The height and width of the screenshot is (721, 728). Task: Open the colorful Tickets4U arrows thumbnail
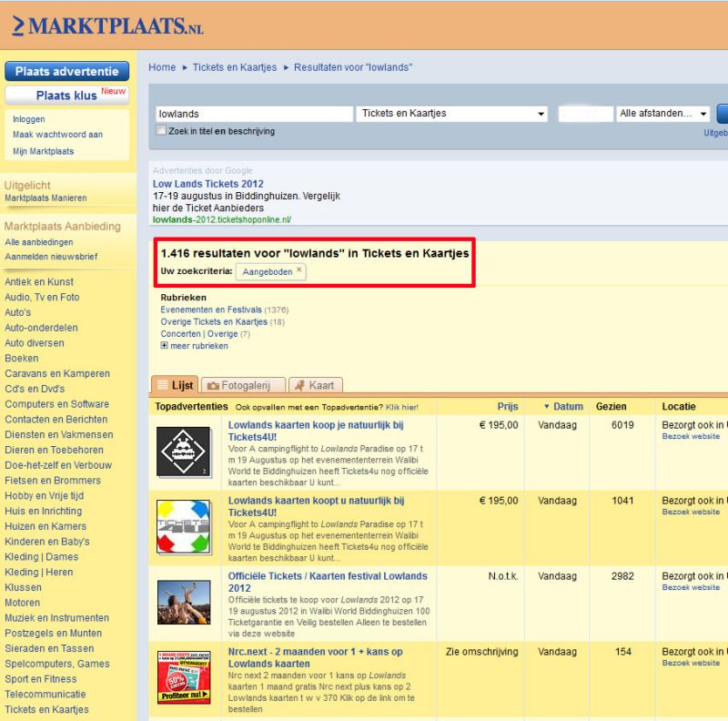tap(184, 526)
